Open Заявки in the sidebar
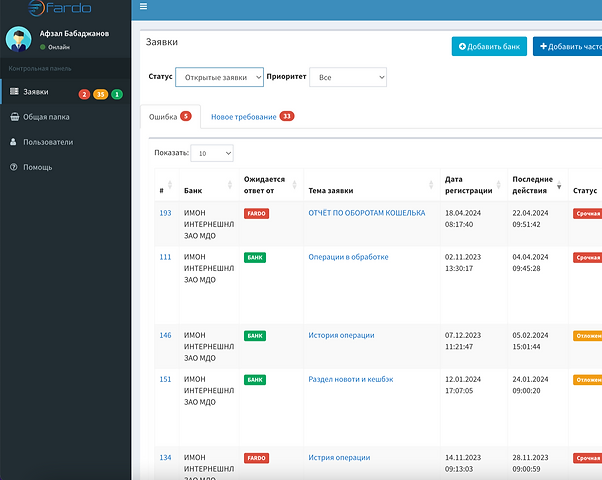The image size is (602, 480). click(35, 93)
